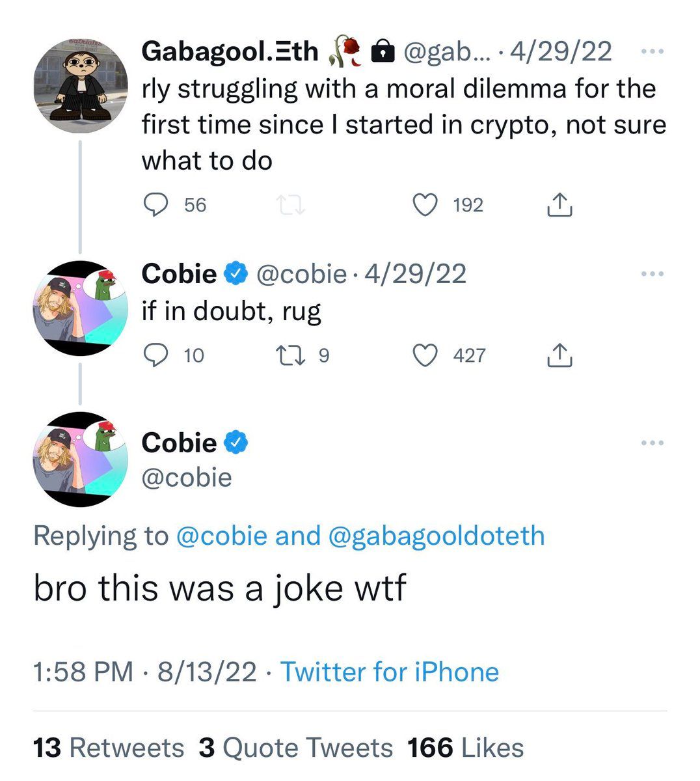This screenshot has height=781, width=700.
Task: View the 13 Retweets list
Action: (109, 748)
